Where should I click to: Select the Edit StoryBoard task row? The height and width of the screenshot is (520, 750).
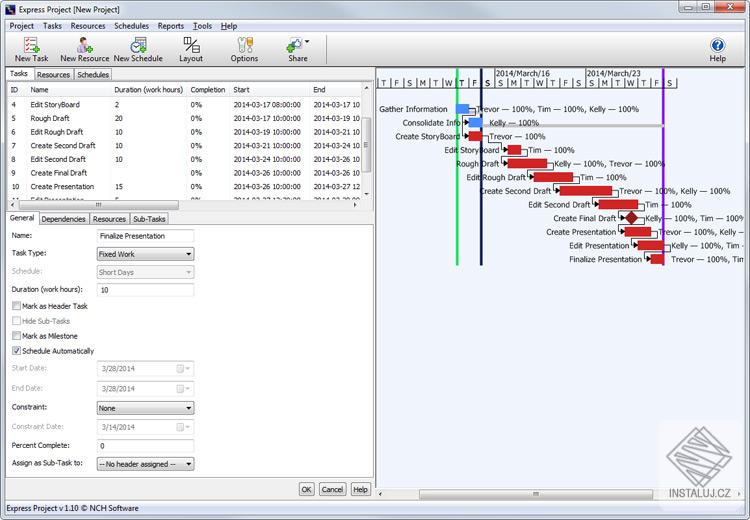click(185, 104)
